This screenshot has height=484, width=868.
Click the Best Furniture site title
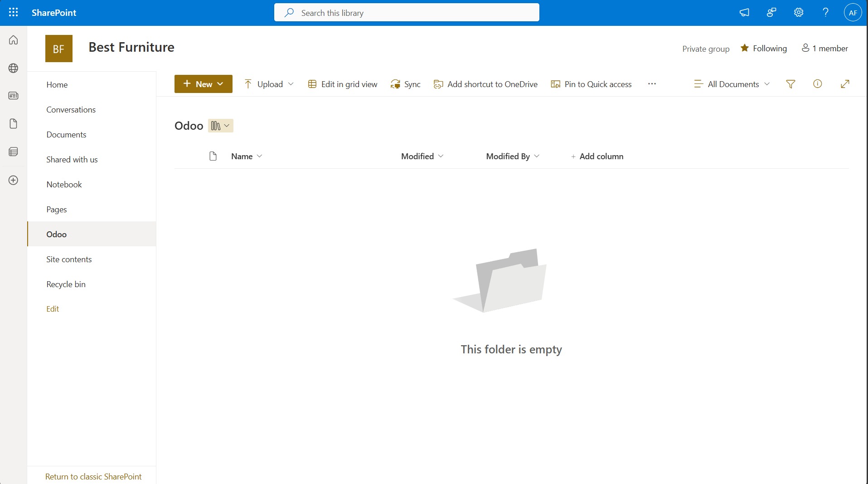click(x=131, y=47)
